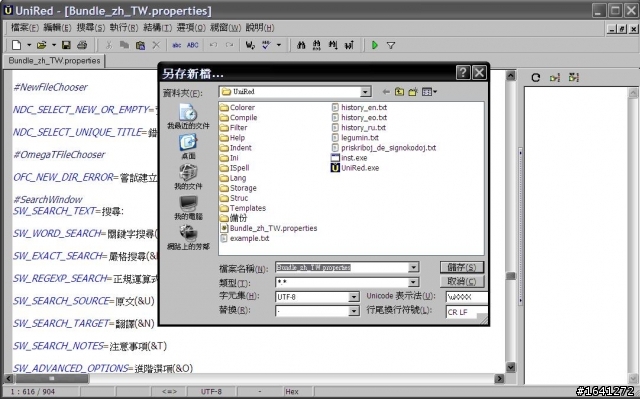Go to 我最近的文件 recent documents
Viewport: 640px width, 399px height.
click(x=188, y=117)
